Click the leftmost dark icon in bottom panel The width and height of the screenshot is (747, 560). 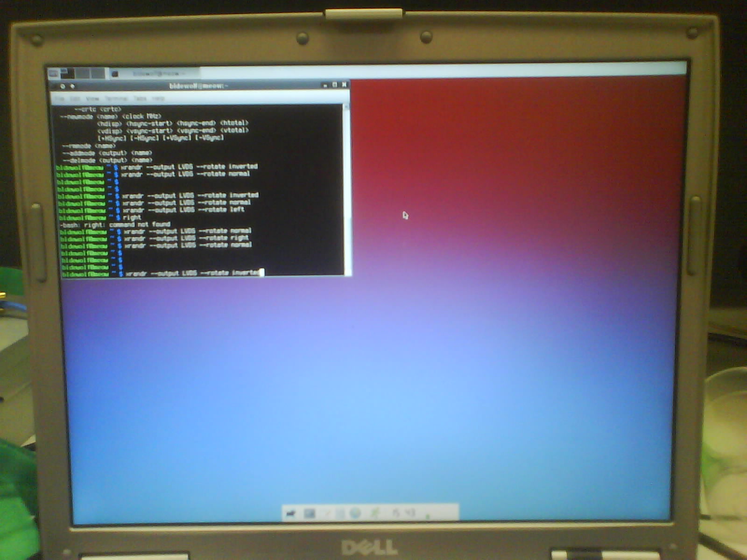291,514
